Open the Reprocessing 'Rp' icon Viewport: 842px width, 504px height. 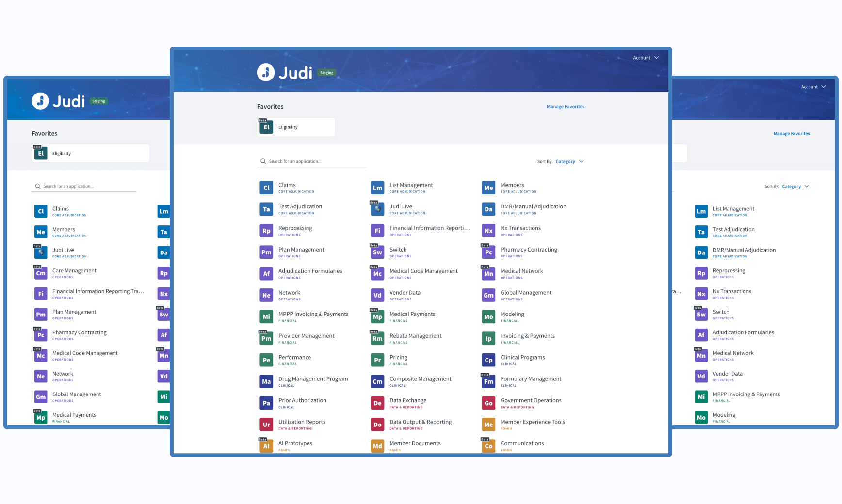coord(266,231)
